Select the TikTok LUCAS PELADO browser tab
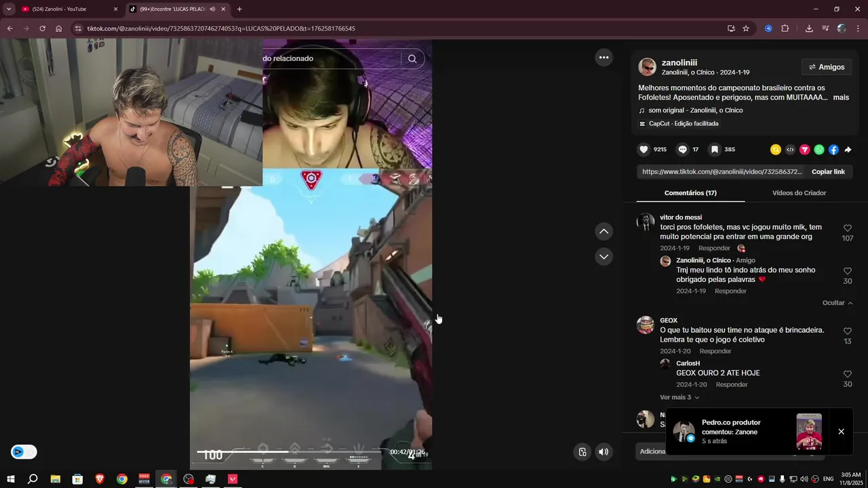This screenshot has height=488, width=868. click(x=178, y=9)
